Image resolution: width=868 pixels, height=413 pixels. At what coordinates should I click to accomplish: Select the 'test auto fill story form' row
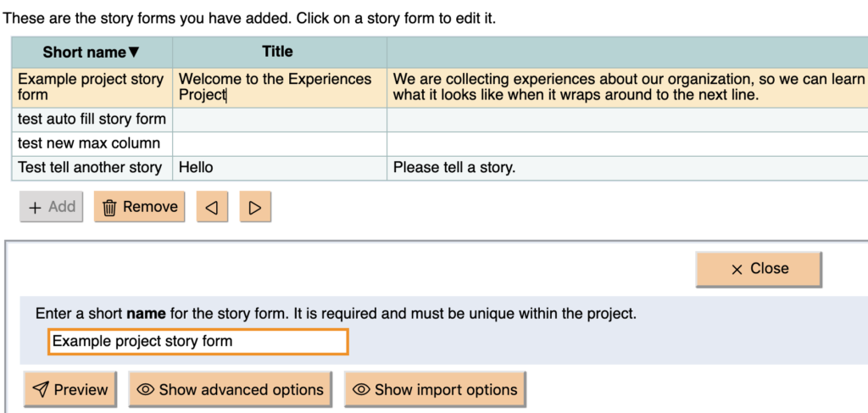pyautogui.click(x=92, y=120)
